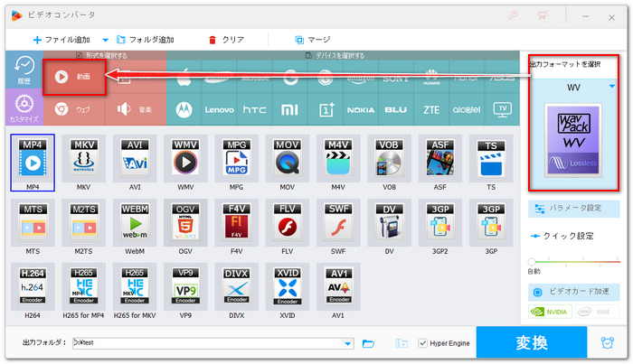
Task: Open the Xiaomi MI device category
Action: click(x=289, y=109)
